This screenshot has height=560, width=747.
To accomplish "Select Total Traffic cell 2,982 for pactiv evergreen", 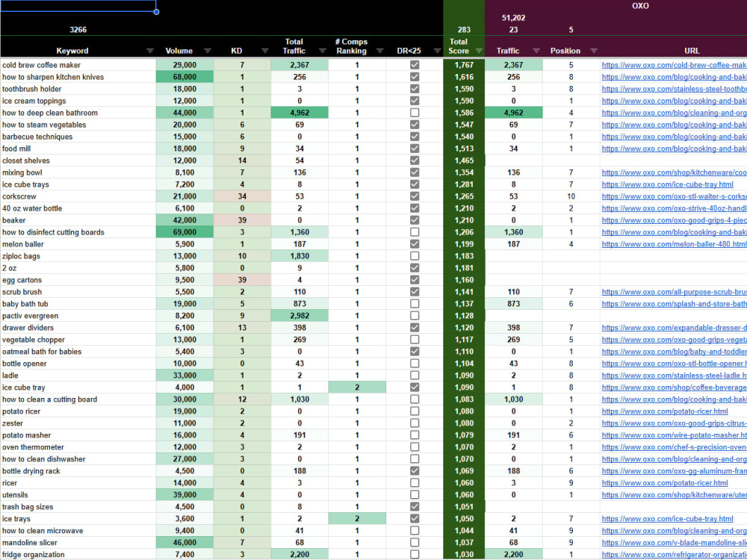I will pos(300,316).
